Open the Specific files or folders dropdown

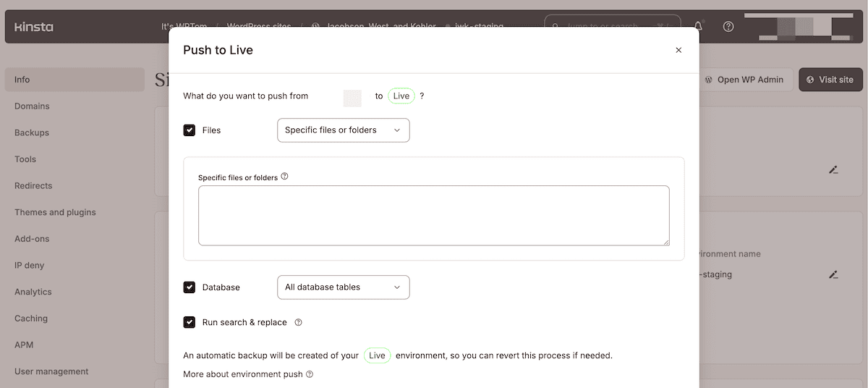pos(344,130)
